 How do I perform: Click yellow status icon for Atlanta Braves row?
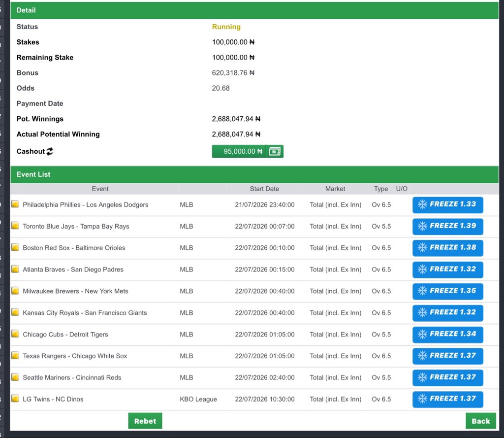tap(15, 269)
